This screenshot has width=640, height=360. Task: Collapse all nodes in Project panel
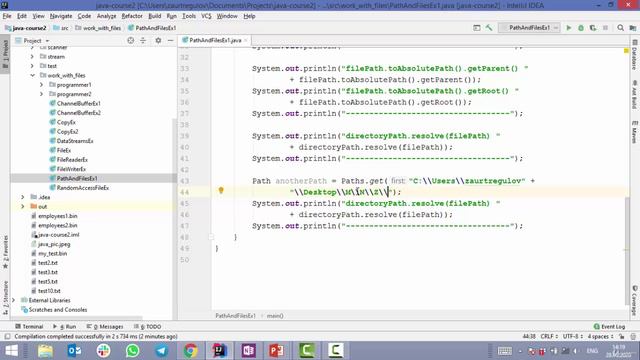[x=143, y=40]
